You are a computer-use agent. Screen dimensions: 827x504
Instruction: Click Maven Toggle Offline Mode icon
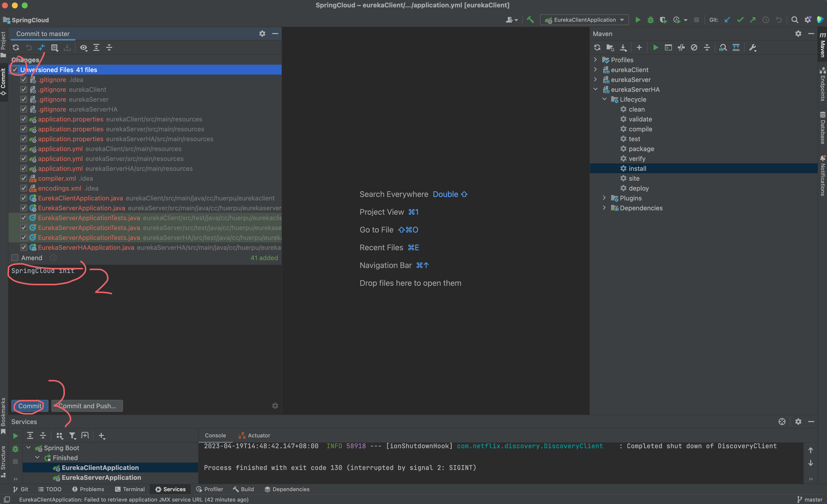point(681,48)
